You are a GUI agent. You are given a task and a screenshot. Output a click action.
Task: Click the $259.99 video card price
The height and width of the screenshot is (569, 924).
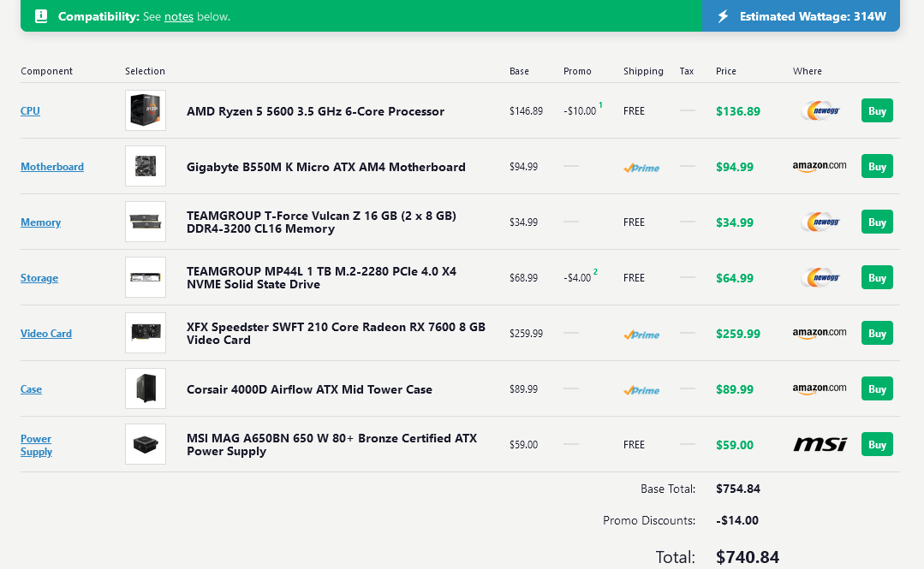[738, 334]
